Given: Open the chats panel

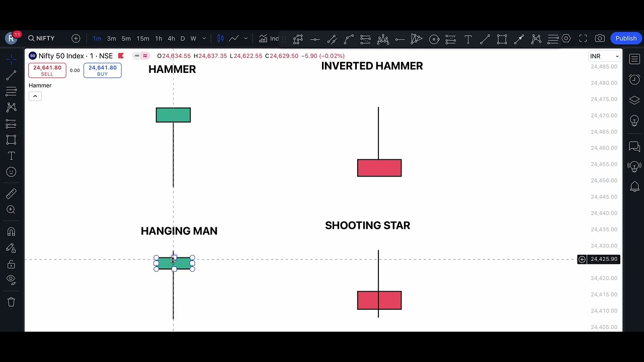Looking at the screenshot, I should pyautogui.click(x=634, y=146).
